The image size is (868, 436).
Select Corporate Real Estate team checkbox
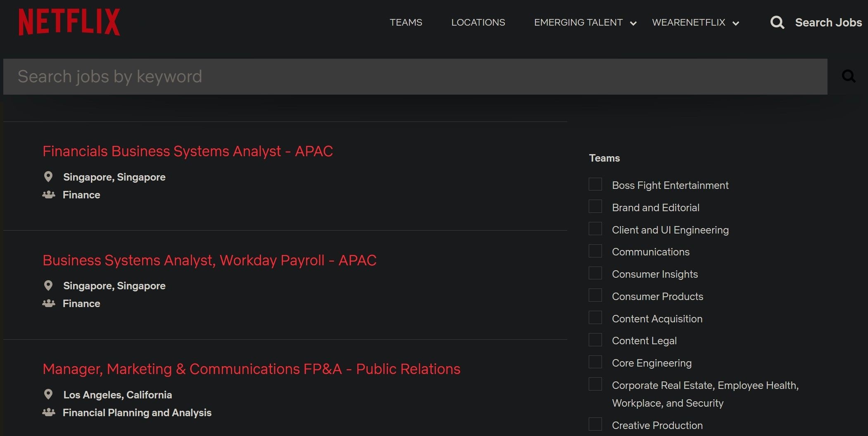pyautogui.click(x=595, y=384)
